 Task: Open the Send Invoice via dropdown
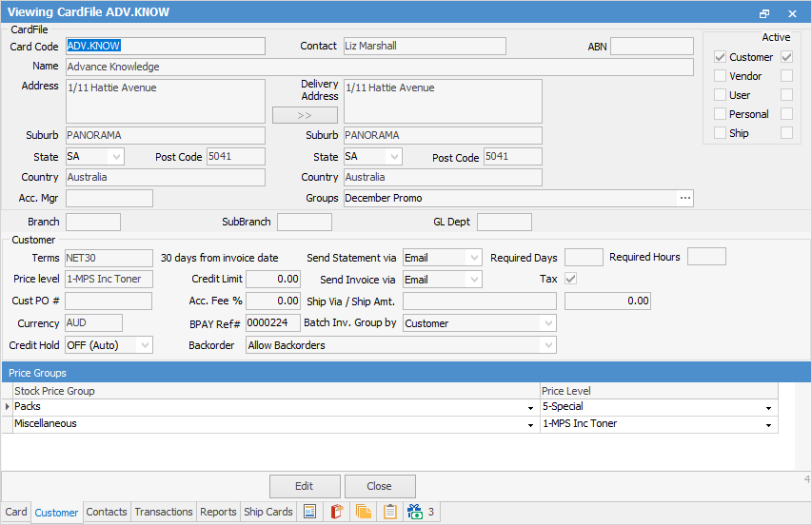474,280
